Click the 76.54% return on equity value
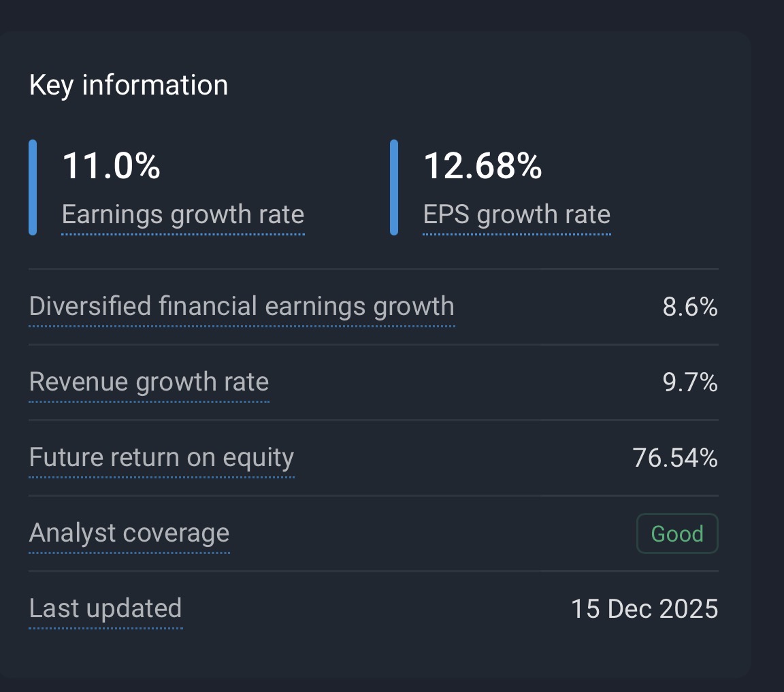Screen dimensions: 784x692 point(675,459)
